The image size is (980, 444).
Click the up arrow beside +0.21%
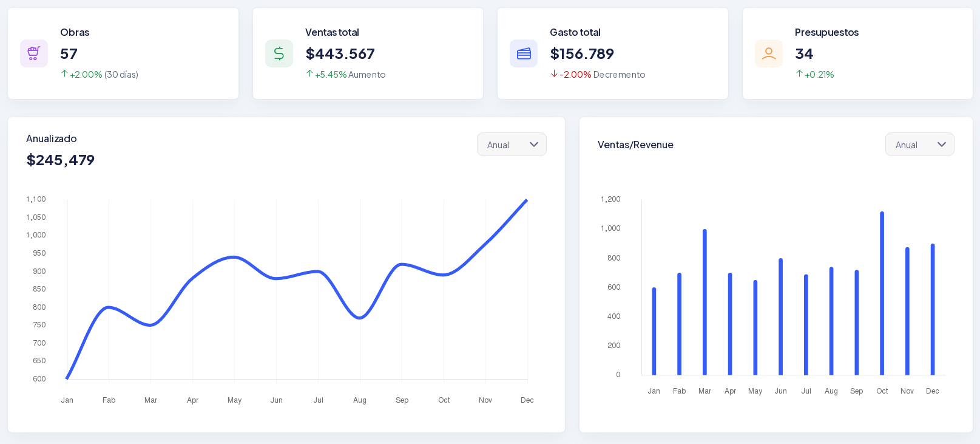point(799,74)
